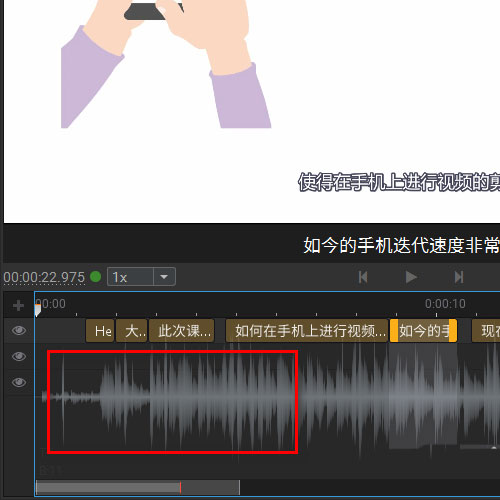
Task: Click the video preview overlay subtitle '使得在手机上进行视频的'
Action: 399,182
